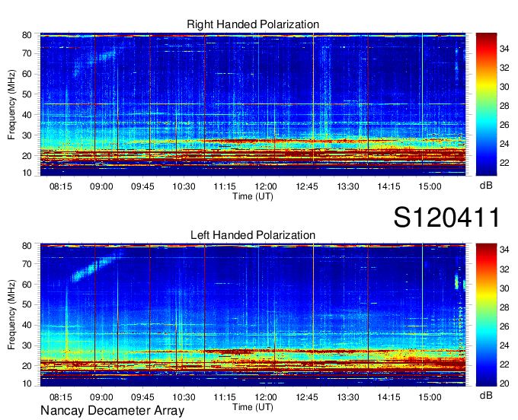
Task: Click the 70 tick on the bottom frequency axis
Action: tap(27, 264)
